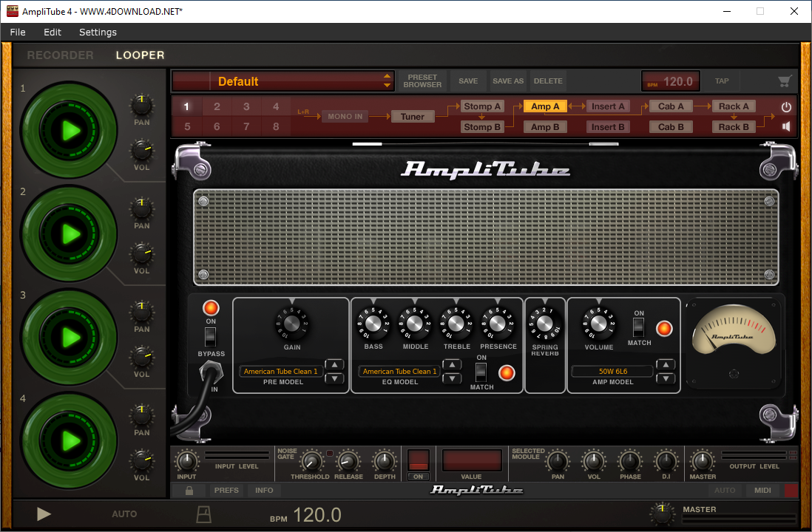Click the DELETE preset button

[548, 81]
